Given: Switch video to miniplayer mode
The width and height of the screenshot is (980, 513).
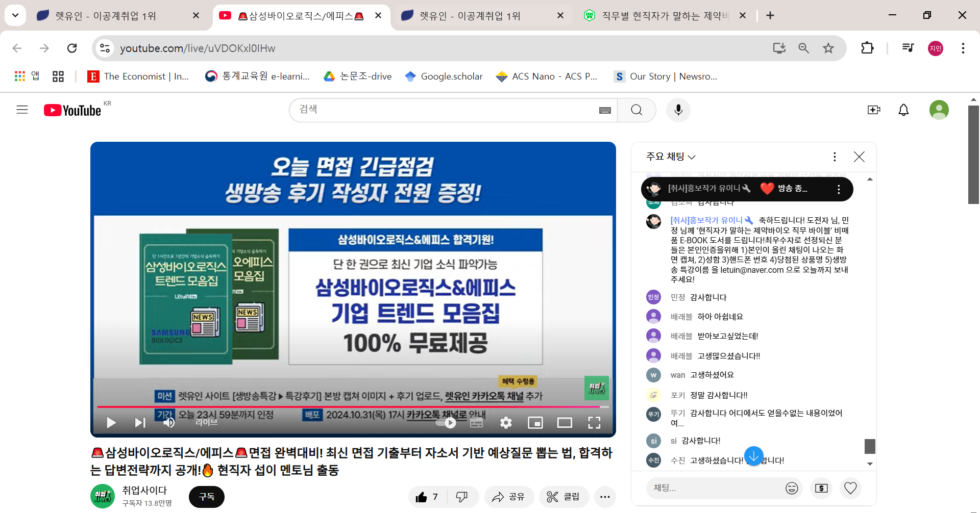Looking at the screenshot, I should pyautogui.click(x=535, y=423).
